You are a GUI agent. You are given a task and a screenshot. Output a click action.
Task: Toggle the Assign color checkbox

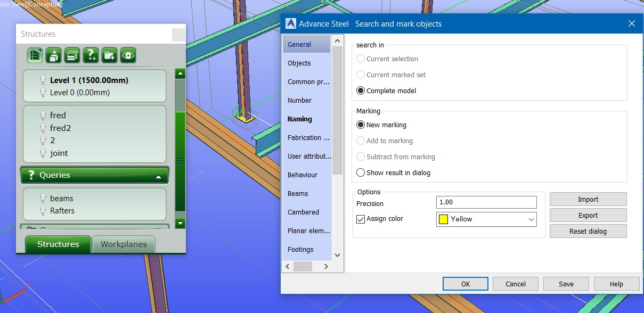[x=361, y=219]
